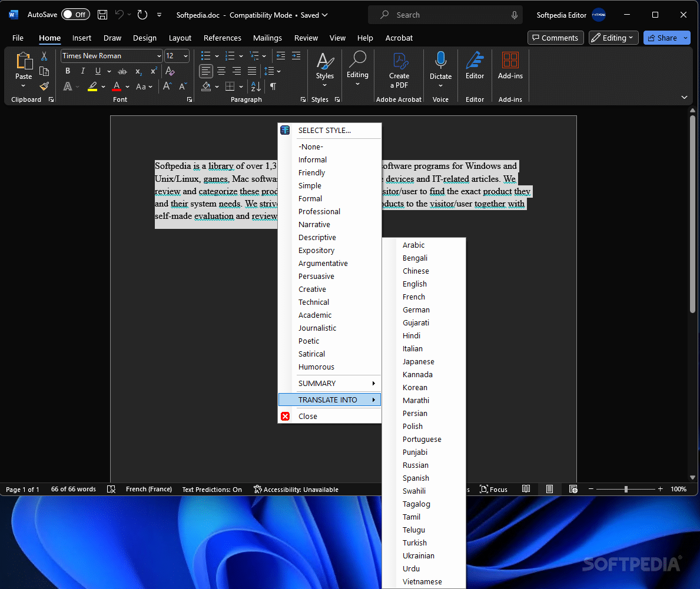Toggle Focus mode in status bar

point(493,489)
